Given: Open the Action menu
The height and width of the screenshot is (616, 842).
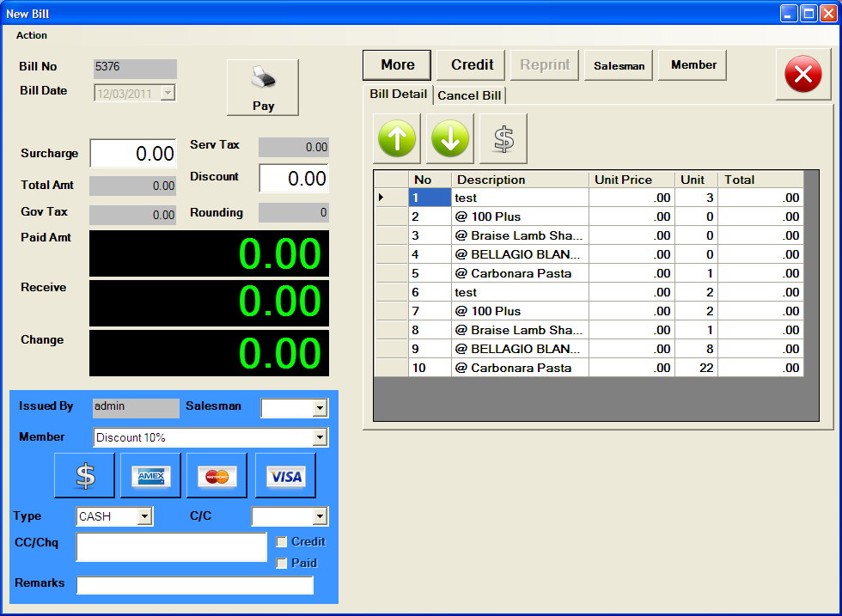Looking at the screenshot, I should (32, 35).
